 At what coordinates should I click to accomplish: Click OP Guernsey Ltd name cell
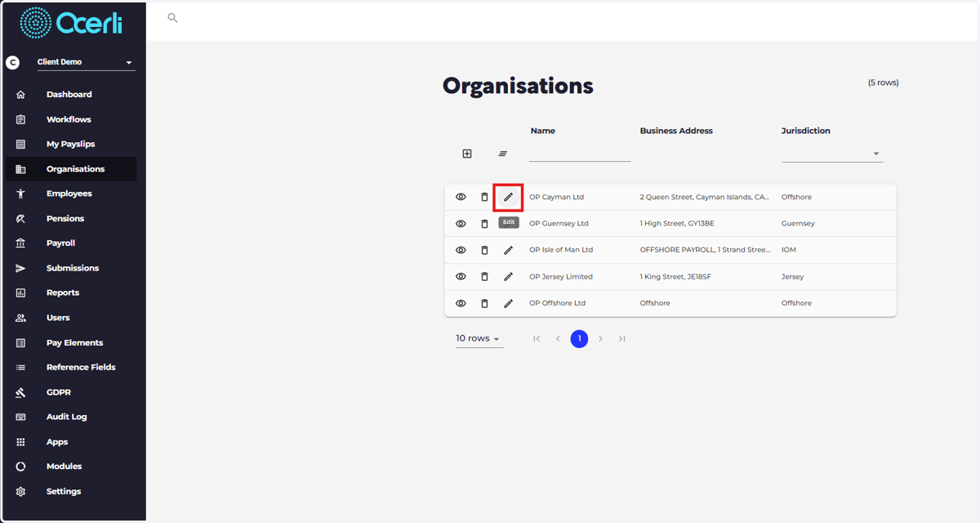pos(559,223)
